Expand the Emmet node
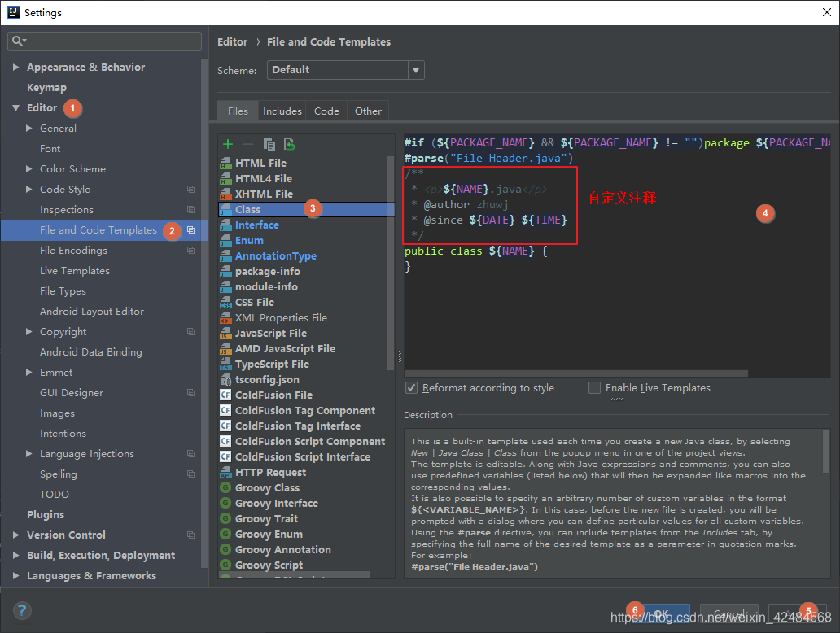 pos(29,372)
